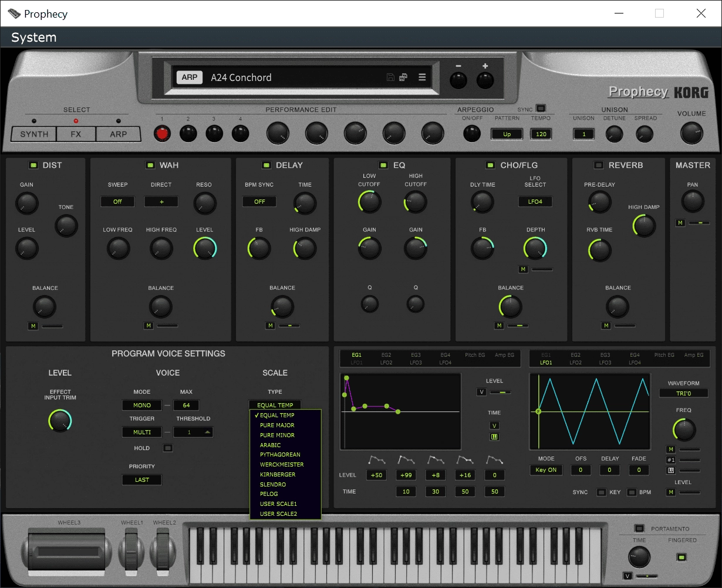This screenshot has height=588, width=722.
Task: Click the arpeggio TEMPO 120 field
Action: coord(541,134)
